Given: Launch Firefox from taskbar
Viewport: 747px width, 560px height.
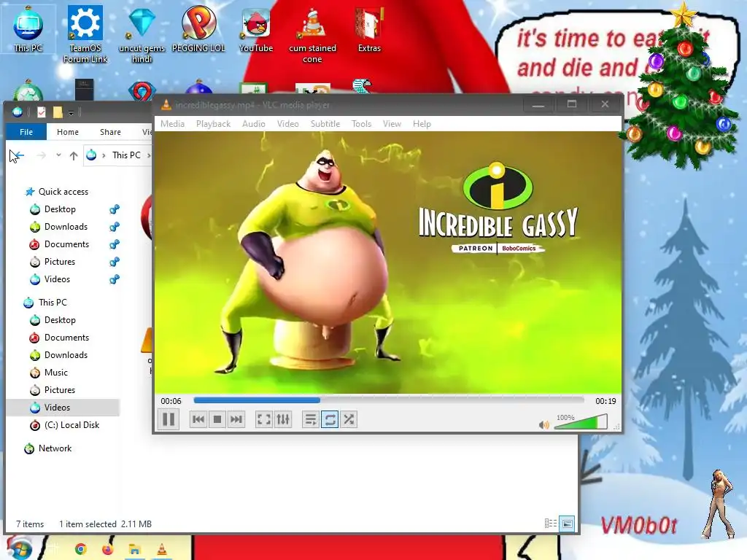Looking at the screenshot, I should click(x=108, y=550).
